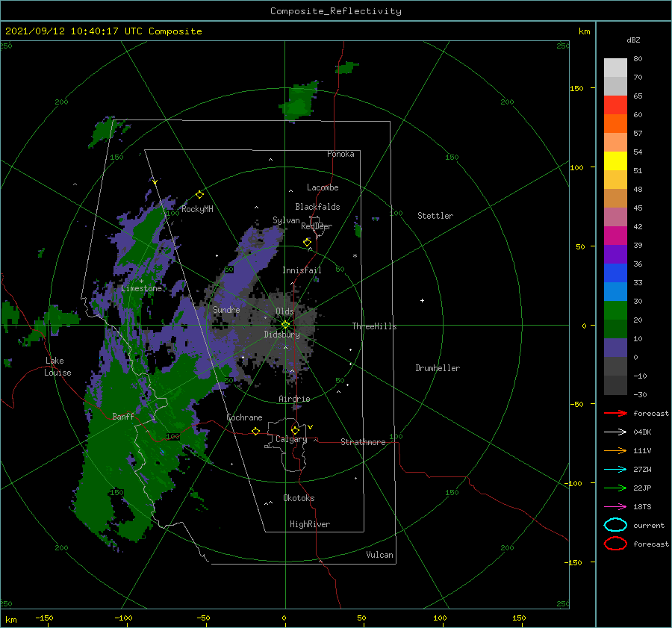This screenshot has width=672, height=628.
Task: Click the Limestone label
Action: click(141, 288)
